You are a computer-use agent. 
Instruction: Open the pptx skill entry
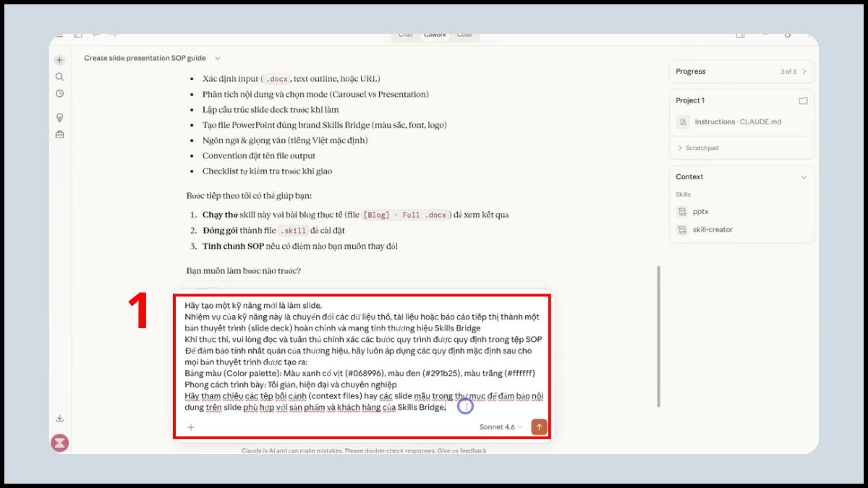[x=701, y=212]
